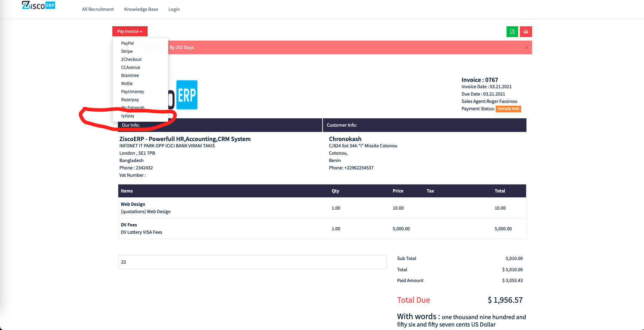Click the notes field containing 22

[252, 262]
